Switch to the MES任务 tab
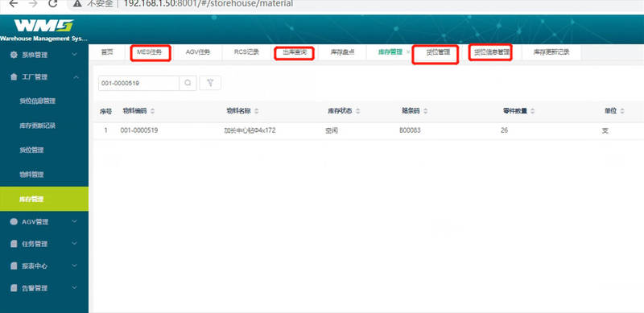 coord(150,52)
